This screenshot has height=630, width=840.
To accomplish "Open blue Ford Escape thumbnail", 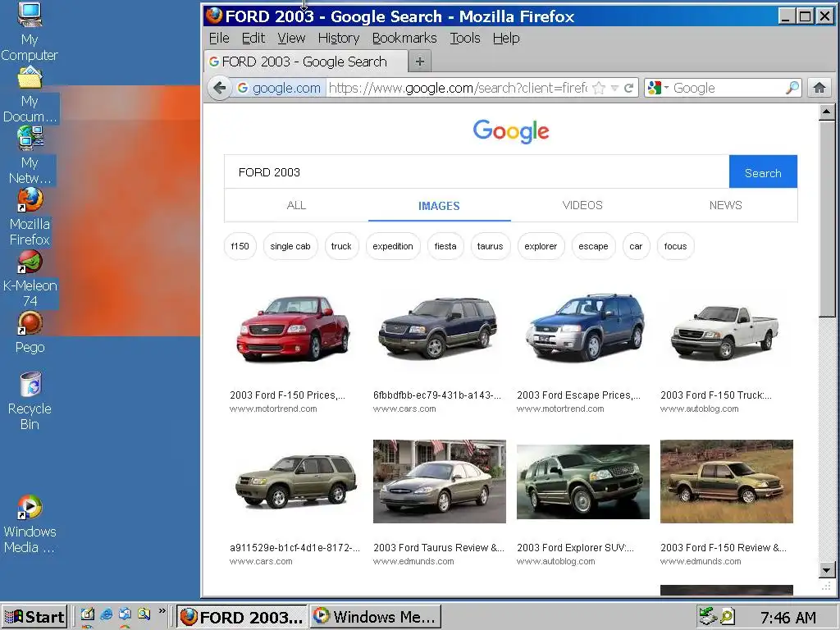I will pos(583,326).
